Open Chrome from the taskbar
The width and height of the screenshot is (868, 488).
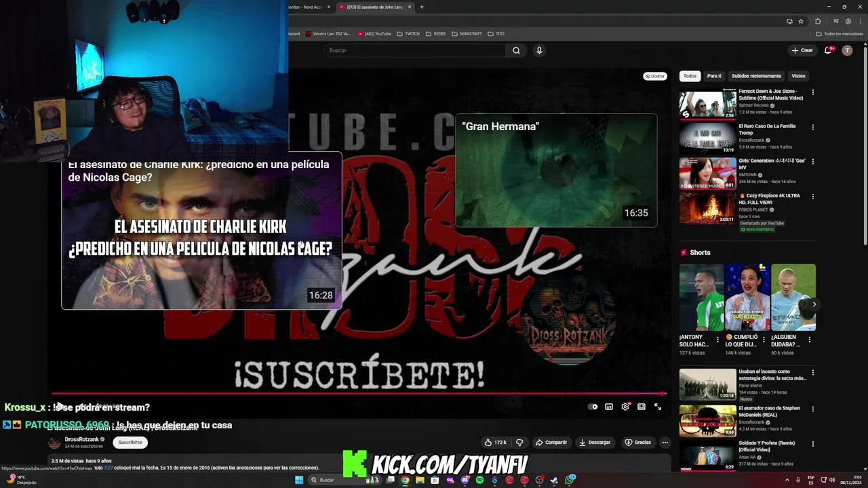coord(405,480)
